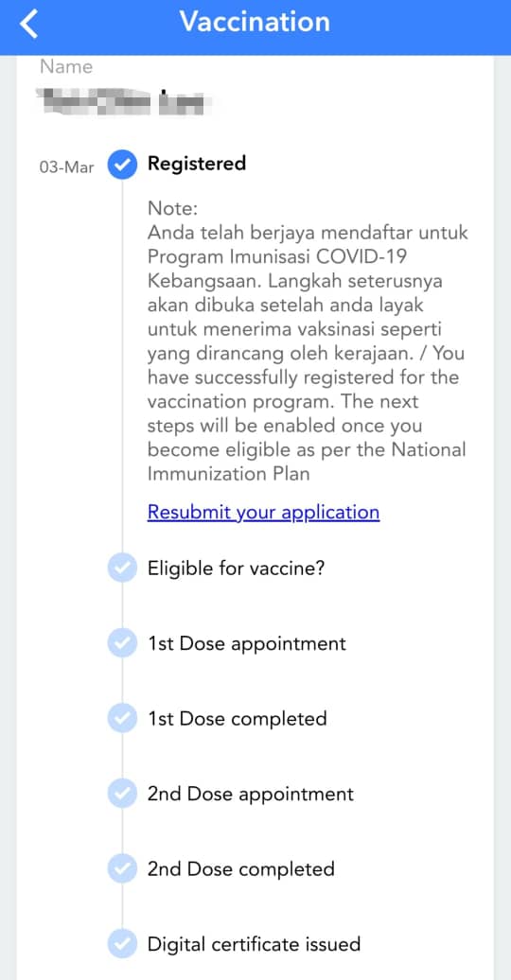Select the Eligible for vaccine? step label

coord(236,569)
